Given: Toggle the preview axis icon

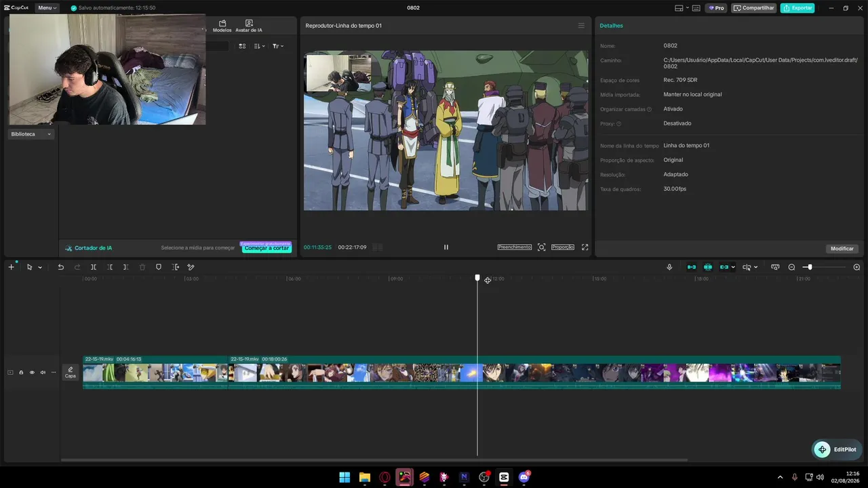Looking at the screenshot, I should (747, 267).
